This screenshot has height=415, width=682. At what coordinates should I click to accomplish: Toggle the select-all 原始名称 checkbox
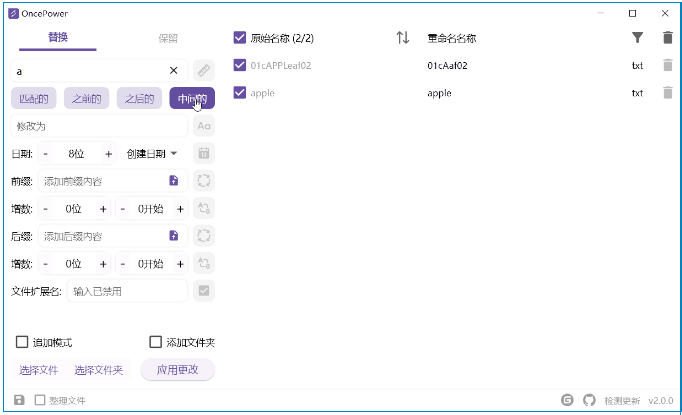click(x=240, y=38)
